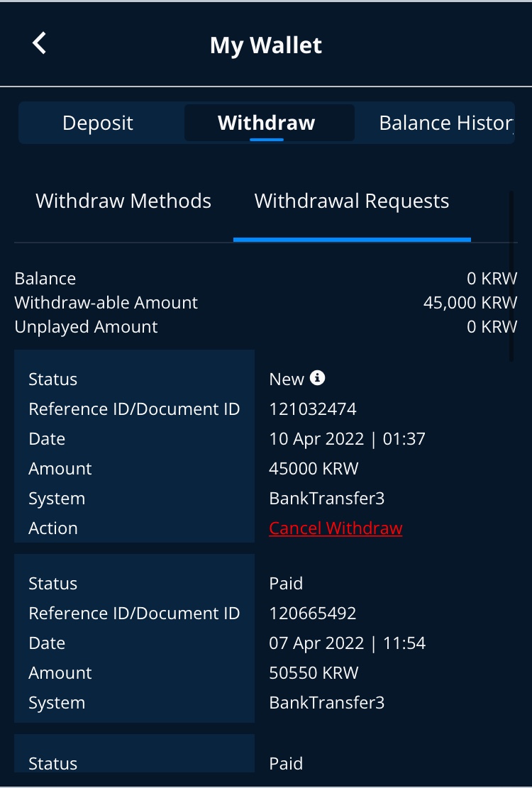Select the Withdrawal Requests sub-tab
Screen dimensions: 532x788
pyautogui.click(x=352, y=201)
